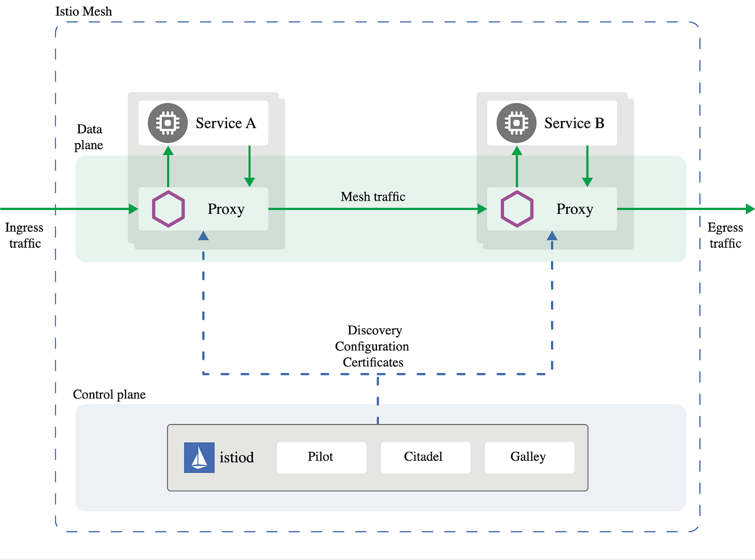Select the hexagon icon on Service B's Proxy
755x560 pixels.
pyautogui.click(x=516, y=209)
